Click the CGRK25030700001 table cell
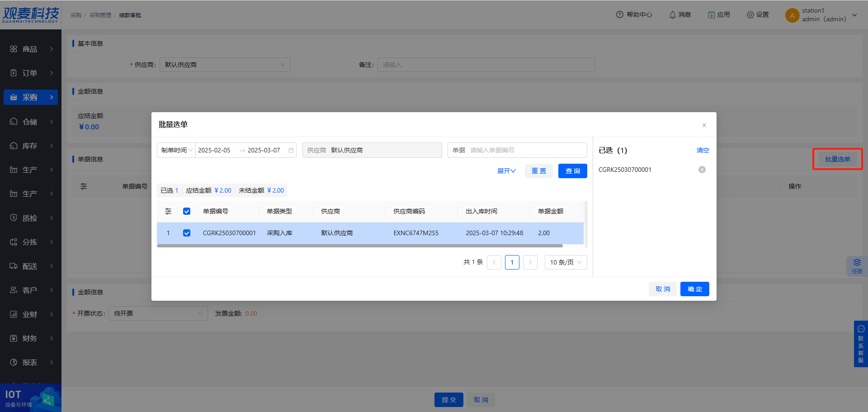The height and width of the screenshot is (412, 868). click(229, 233)
